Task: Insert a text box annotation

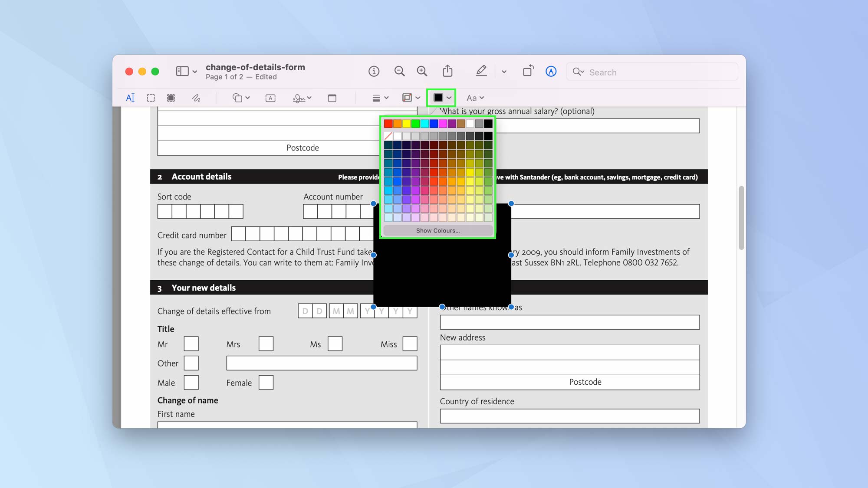Action: [x=270, y=98]
